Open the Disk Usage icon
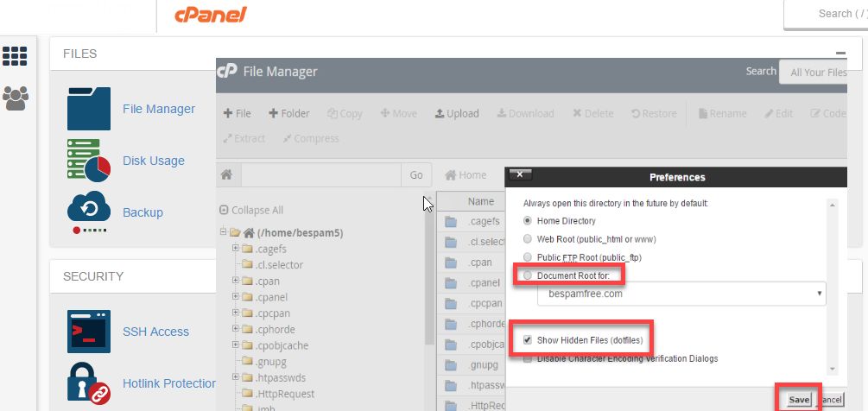This screenshot has height=411, width=868. point(89,161)
